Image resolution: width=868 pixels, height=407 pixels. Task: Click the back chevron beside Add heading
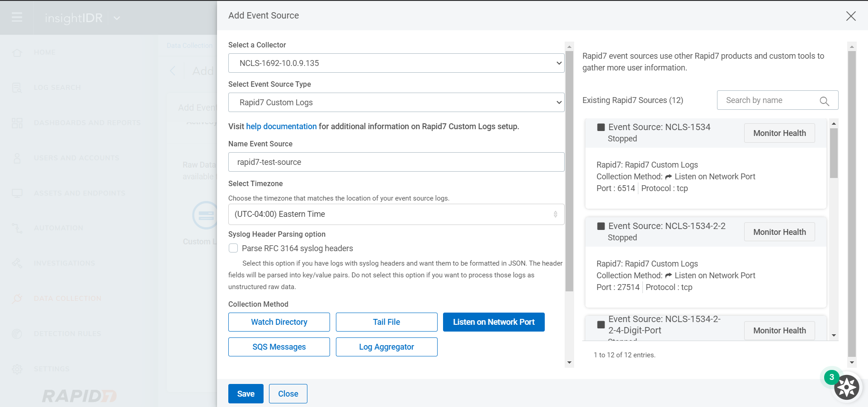[173, 71]
